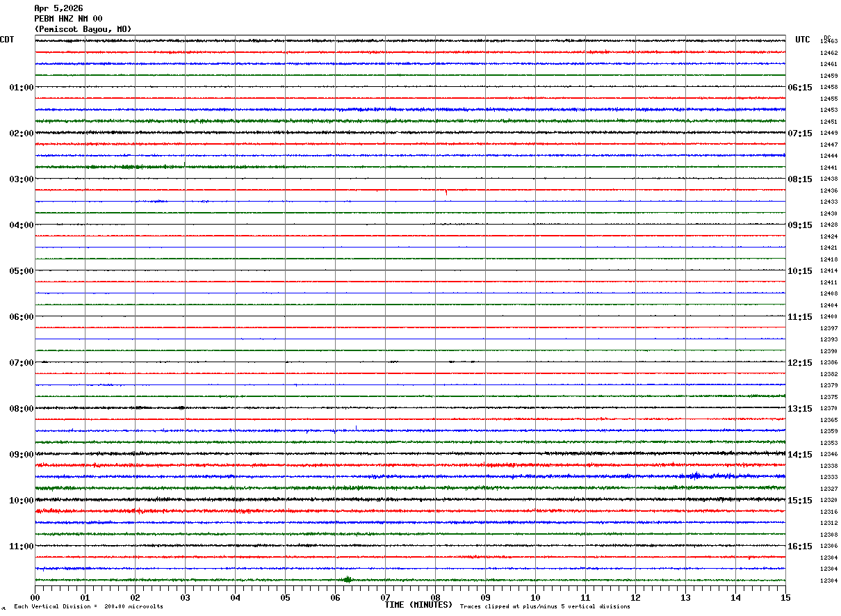
Task: Select the 'Each Vertical Division = 200.00 microvolts' note
Action: 88,607
